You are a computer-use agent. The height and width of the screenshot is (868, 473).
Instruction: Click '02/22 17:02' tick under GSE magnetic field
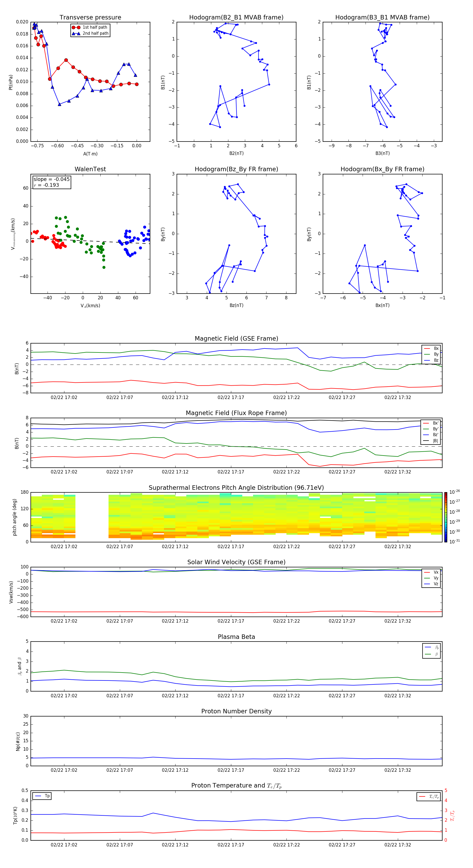point(64,398)
